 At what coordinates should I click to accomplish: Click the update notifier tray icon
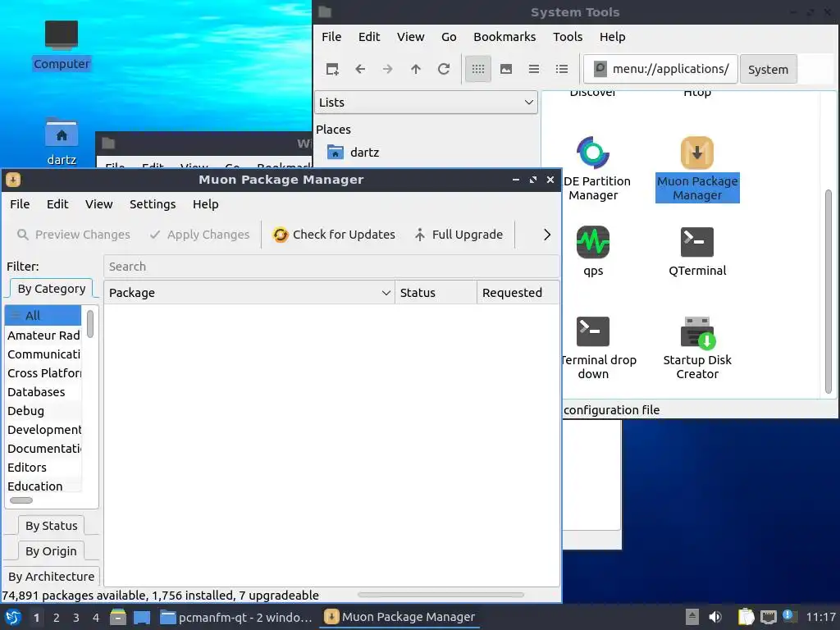click(788, 616)
